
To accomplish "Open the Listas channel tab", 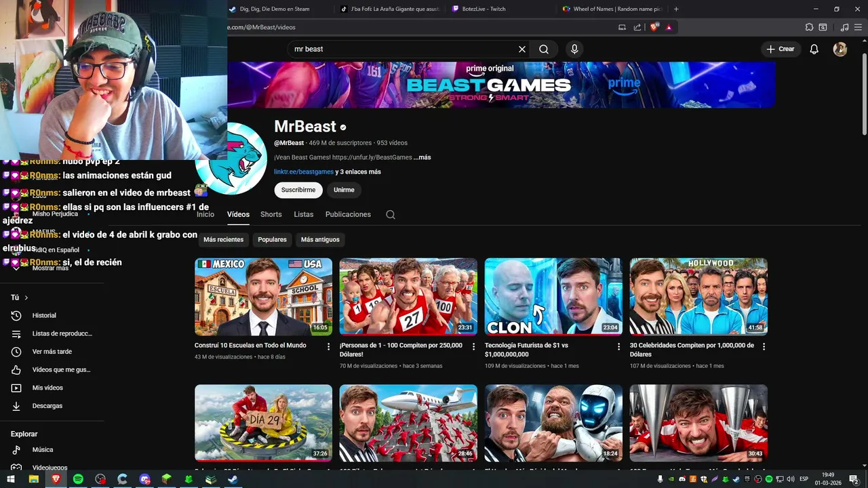I will tap(304, 214).
